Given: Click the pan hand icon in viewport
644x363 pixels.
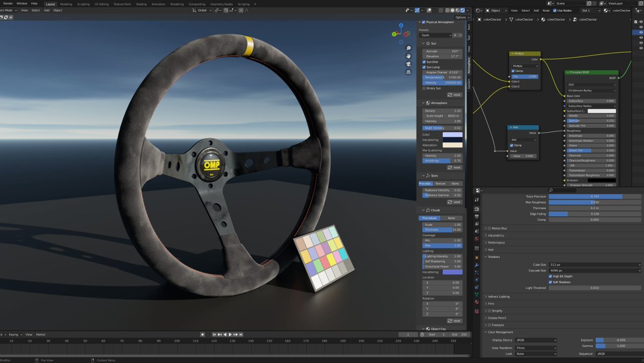Looking at the screenshot, I should [408, 56].
